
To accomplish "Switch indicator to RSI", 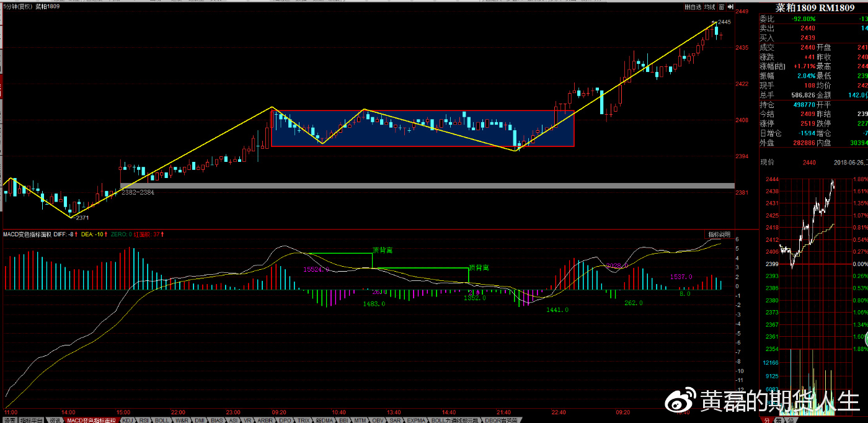I will [144, 420].
